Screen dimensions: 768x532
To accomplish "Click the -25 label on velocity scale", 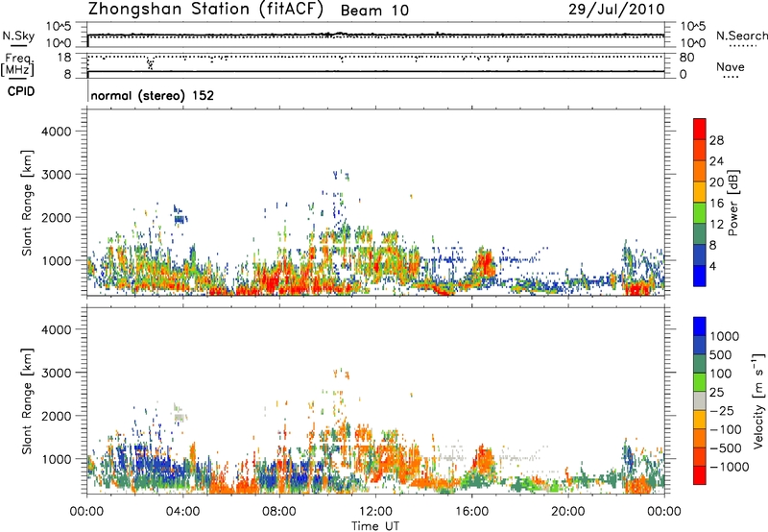I will point(722,411).
